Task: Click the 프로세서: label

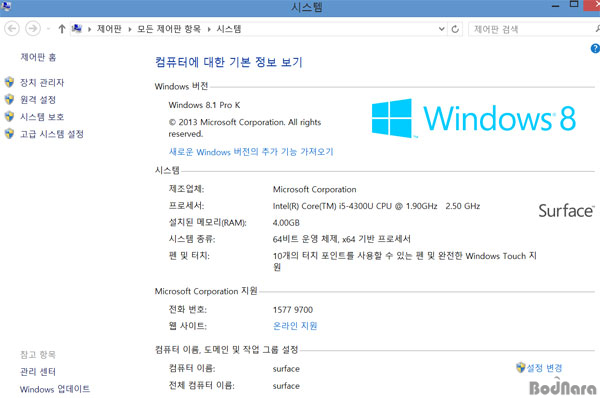Action: 186,206
